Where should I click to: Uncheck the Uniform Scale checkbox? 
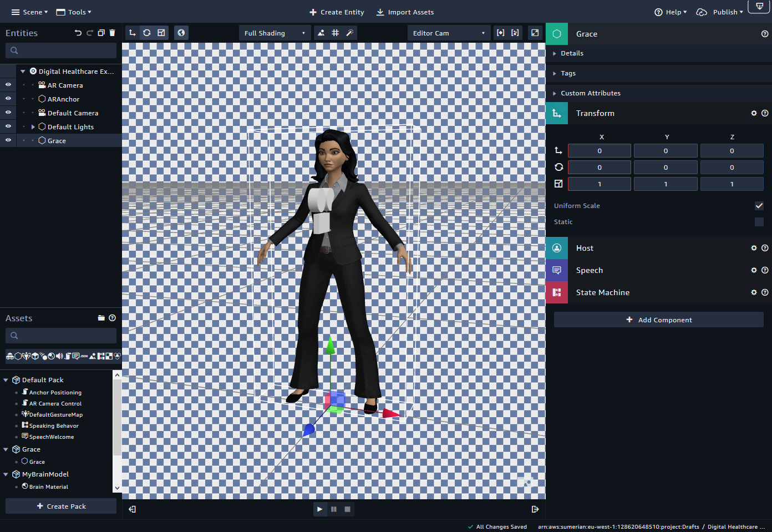(x=759, y=206)
